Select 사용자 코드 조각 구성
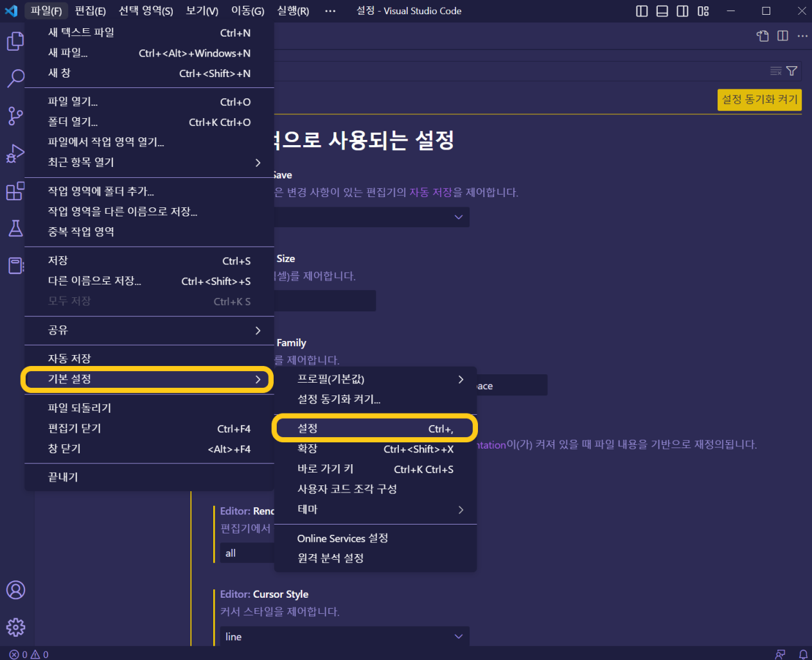This screenshot has height=660, width=812. [376, 489]
